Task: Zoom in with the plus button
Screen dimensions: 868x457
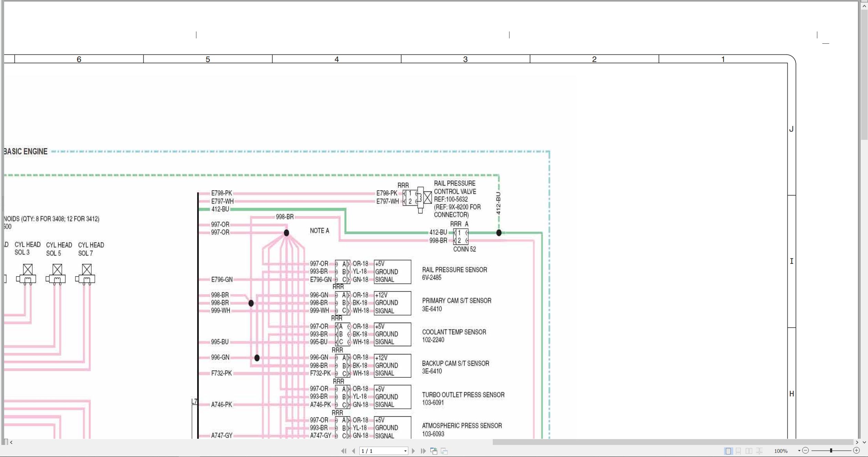Action: tap(856, 450)
